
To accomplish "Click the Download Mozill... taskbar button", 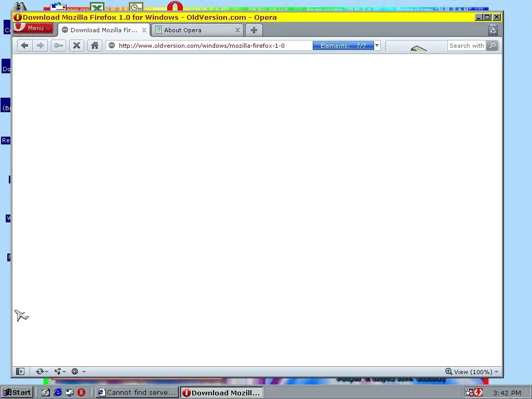I will [x=221, y=393].
